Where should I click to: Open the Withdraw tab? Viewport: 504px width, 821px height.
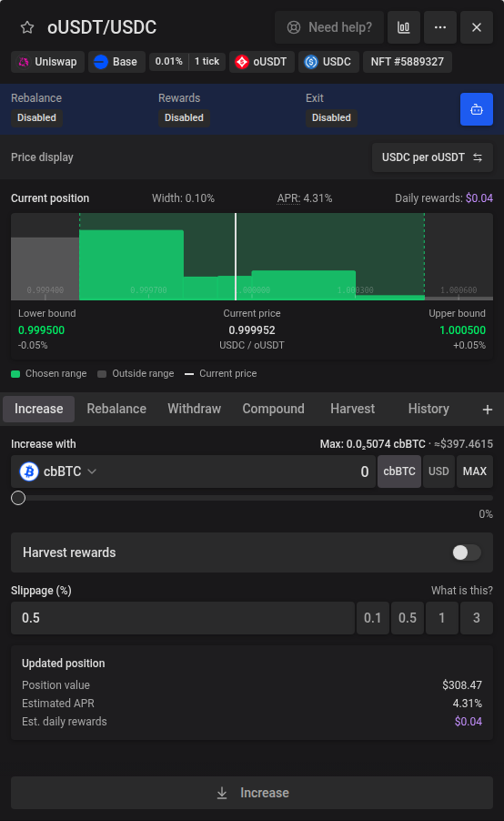pos(194,409)
